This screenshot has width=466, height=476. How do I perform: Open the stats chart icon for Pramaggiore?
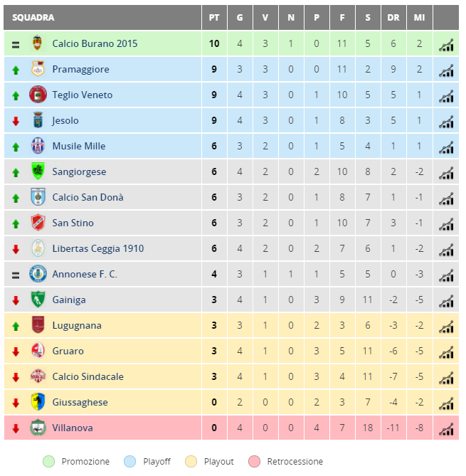[x=446, y=70]
